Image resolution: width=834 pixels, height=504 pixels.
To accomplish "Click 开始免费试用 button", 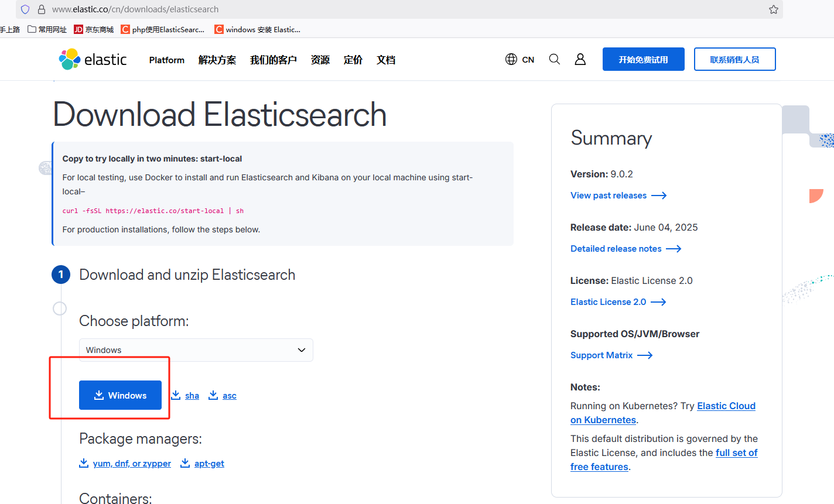I will point(644,59).
